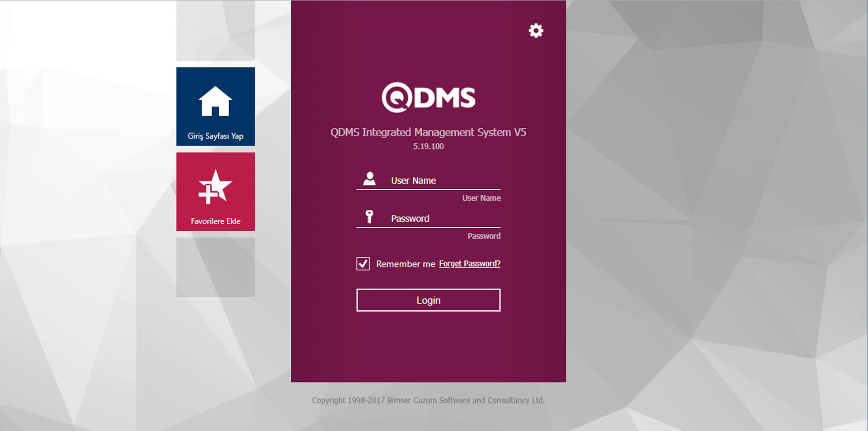The height and width of the screenshot is (431, 868).
Task: Toggle the Remember me checkbox
Action: click(363, 264)
